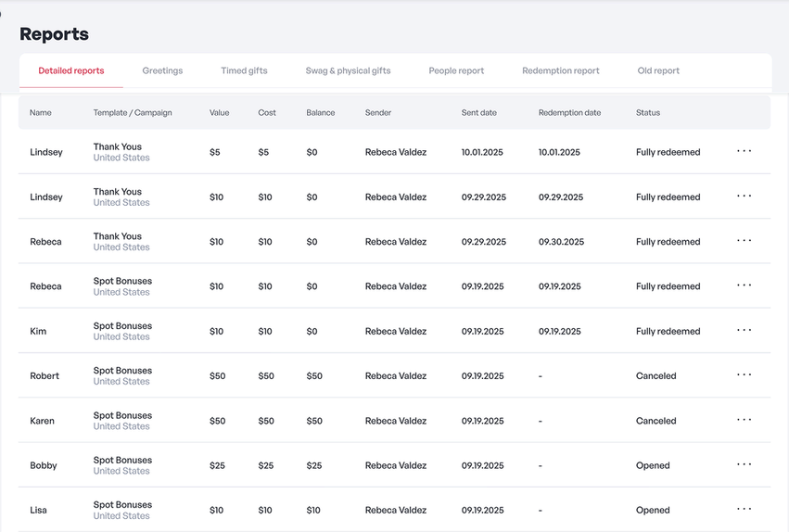Screen dimensions: 789x532
Task: Open the Swag & physical gifts tab
Action: pos(349,70)
